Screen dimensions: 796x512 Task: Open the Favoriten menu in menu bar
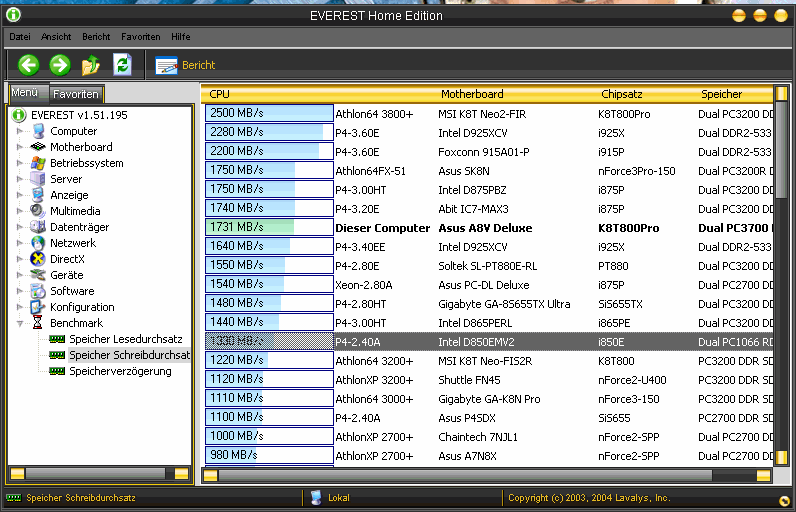pos(141,37)
